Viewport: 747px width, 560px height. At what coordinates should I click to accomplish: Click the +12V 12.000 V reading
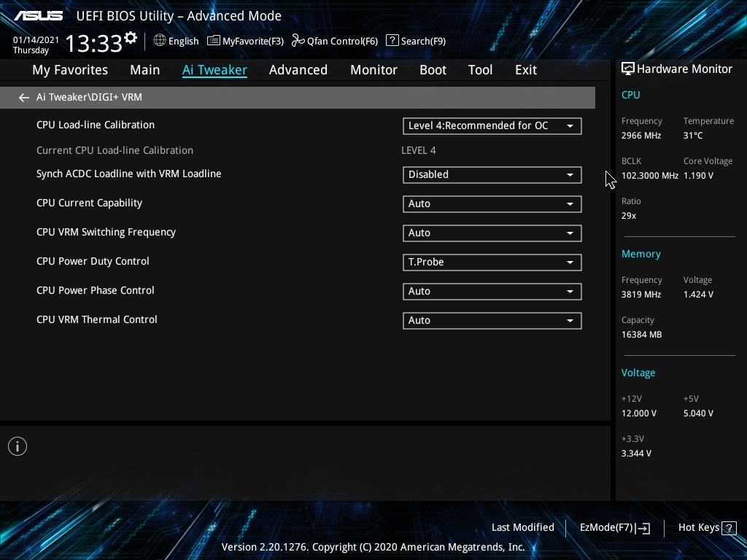coord(638,413)
